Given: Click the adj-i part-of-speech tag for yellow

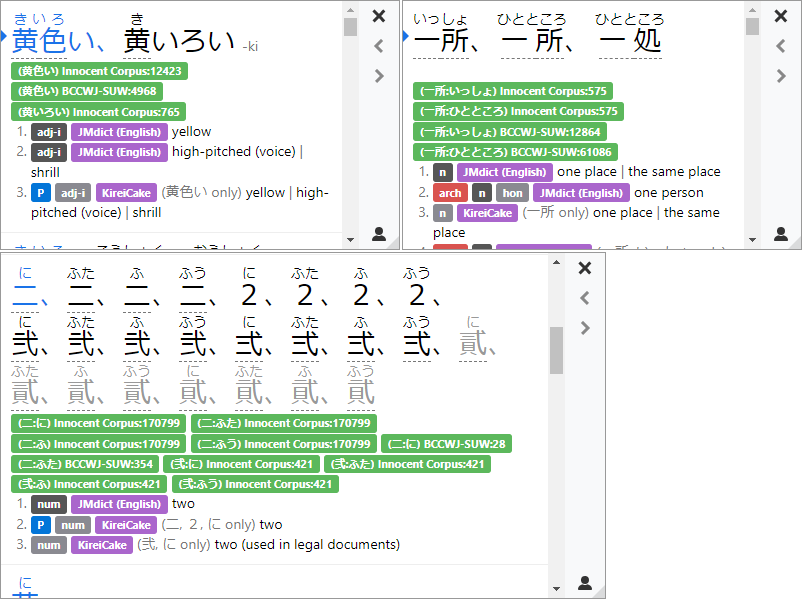Looking at the screenshot, I should click(48, 130).
